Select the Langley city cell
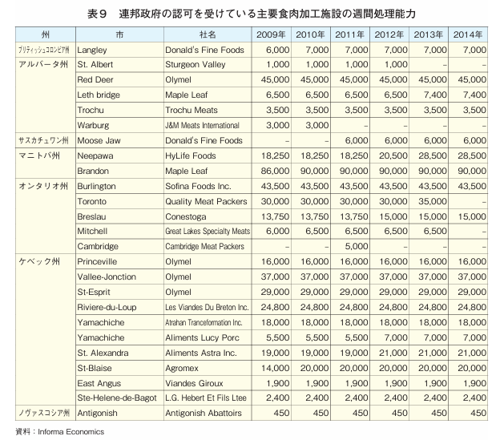This screenshot has height=440, width=504. pos(119,50)
